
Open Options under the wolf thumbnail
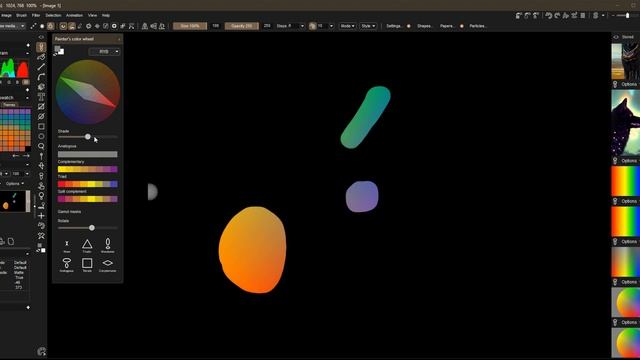[629, 161]
